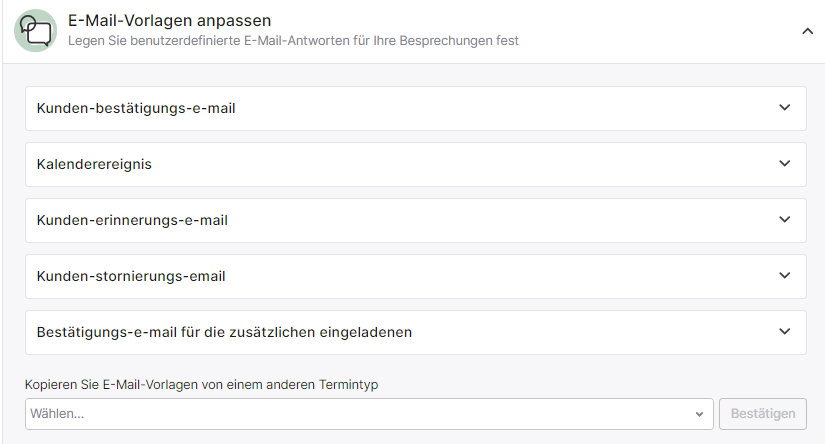
Task: Open the Kunden-bestätigungs-e-mail template label
Action: (x=136, y=108)
